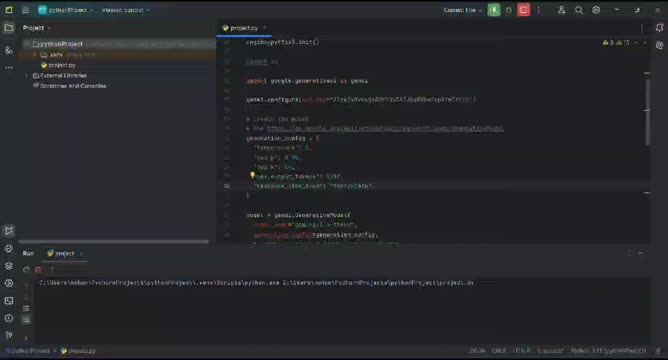Toggle soft-wrap in the Run console
668x360 pixels.
pyautogui.click(x=26, y=308)
